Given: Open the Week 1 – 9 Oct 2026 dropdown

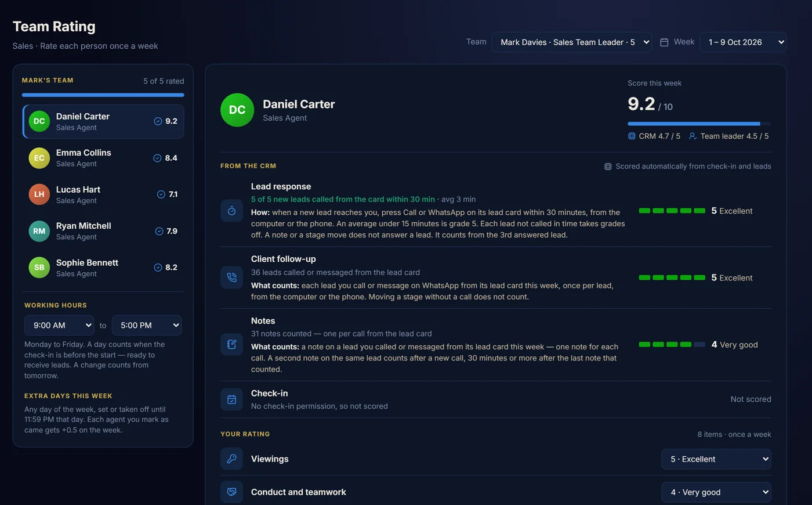Looking at the screenshot, I should (x=744, y=42).
